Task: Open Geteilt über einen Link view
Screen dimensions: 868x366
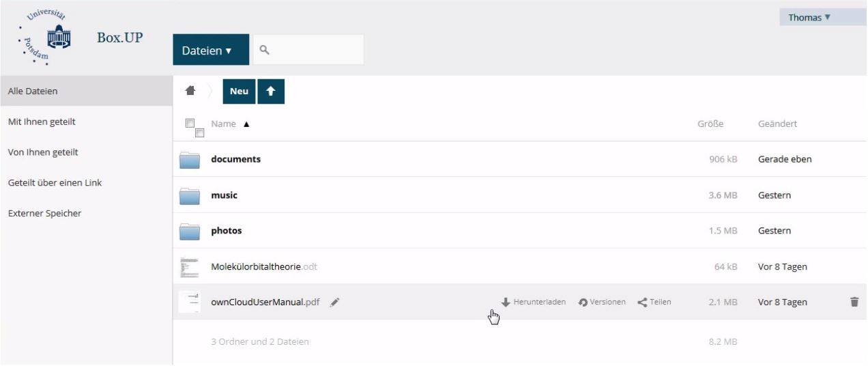Action: 55,183
